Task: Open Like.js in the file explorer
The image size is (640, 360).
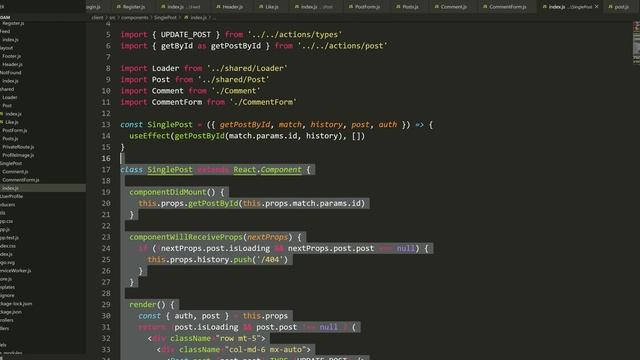Action: [11, 122]
